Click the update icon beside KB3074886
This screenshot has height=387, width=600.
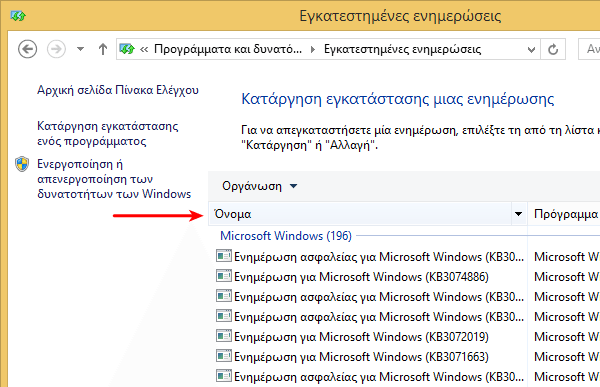223,276
